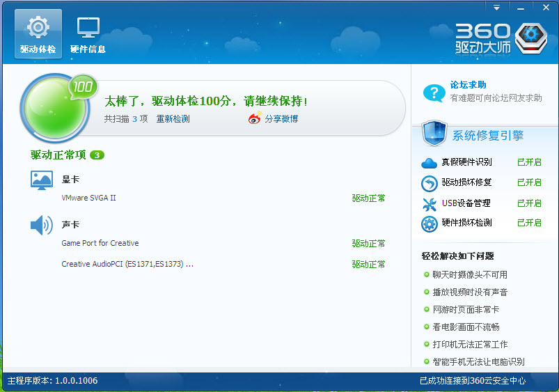Click the USB设备管理 tools icon

pyautogui.click(x=430, y=205)
